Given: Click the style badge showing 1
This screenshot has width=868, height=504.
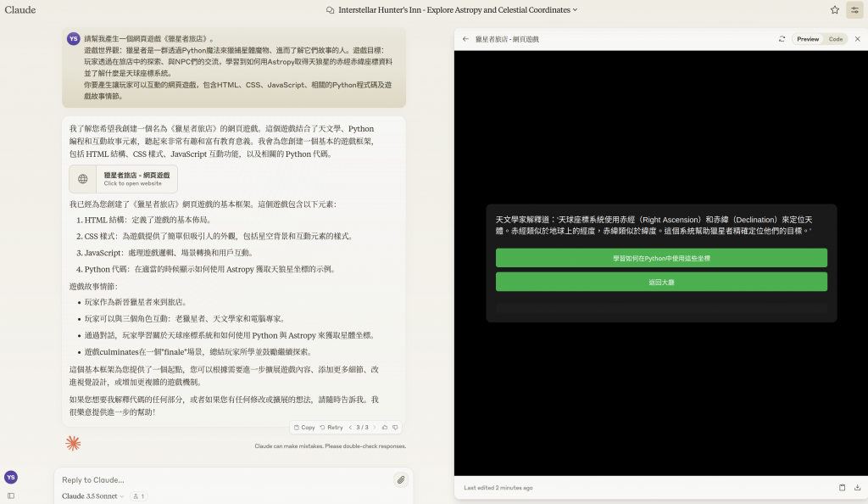Looking at the screenshot, I should click(x=138, y=496).
